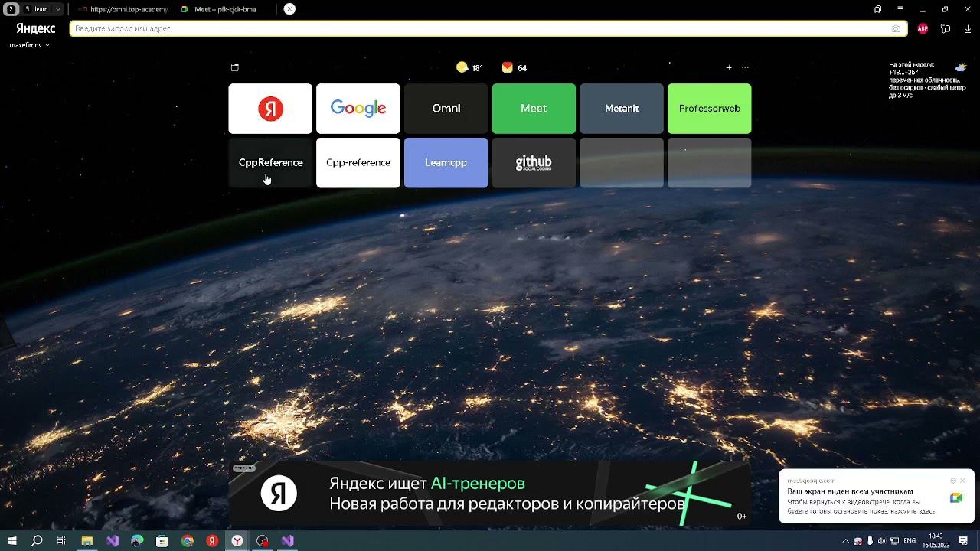980x551 pixels.
Task: Open the Windows notification center
Action: (x=964, y=541)
